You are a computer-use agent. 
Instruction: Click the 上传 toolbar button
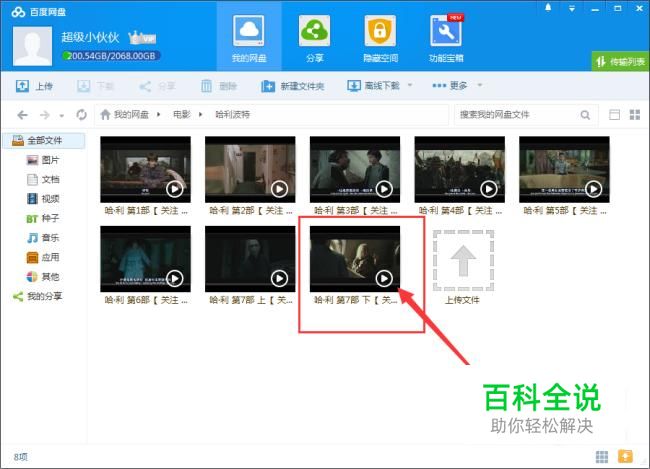(x=34, y=86)
